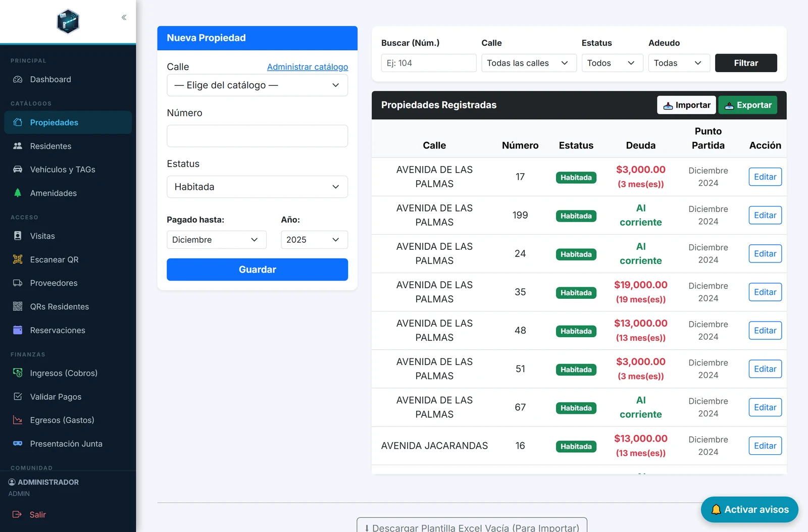
Task: Select Validar Pagos in the Finanzas section
Action: click(68, 397)
